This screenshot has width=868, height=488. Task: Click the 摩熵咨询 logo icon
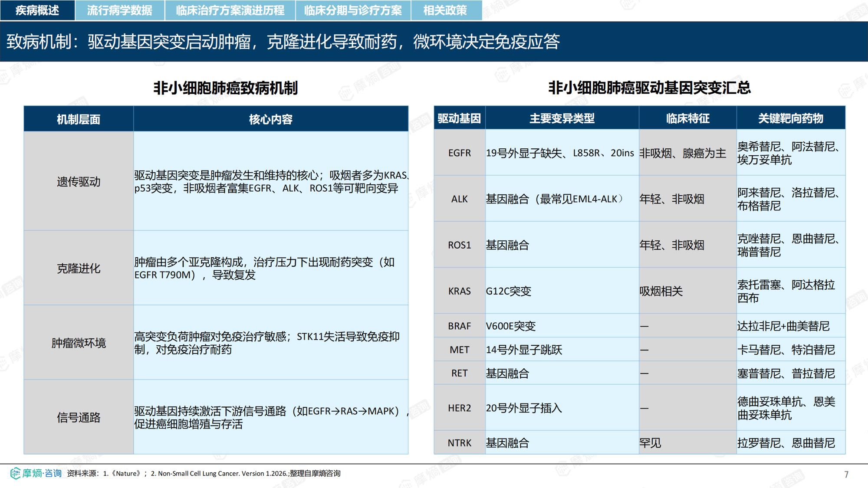[x=36, y=473]
